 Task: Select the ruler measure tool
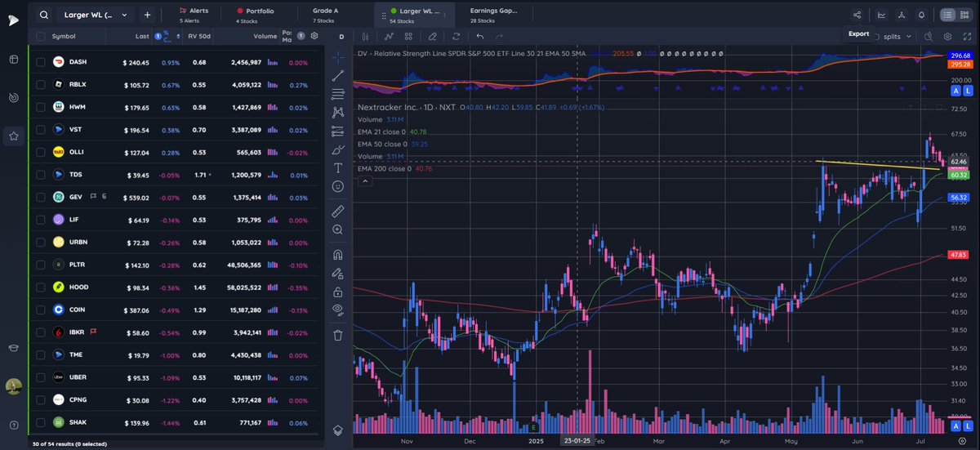coord(338,211)
